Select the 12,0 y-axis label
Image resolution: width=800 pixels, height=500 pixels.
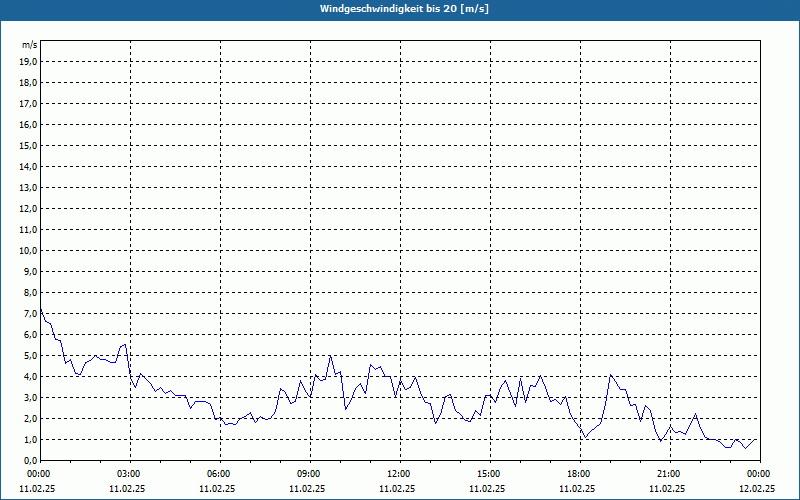click(28, 209)
